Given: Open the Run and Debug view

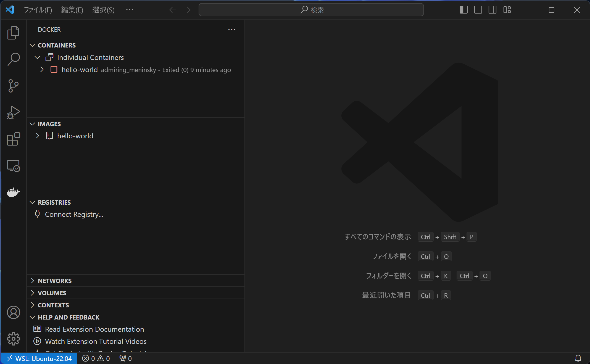Looking at the screenshot, I should click(13, 112).
